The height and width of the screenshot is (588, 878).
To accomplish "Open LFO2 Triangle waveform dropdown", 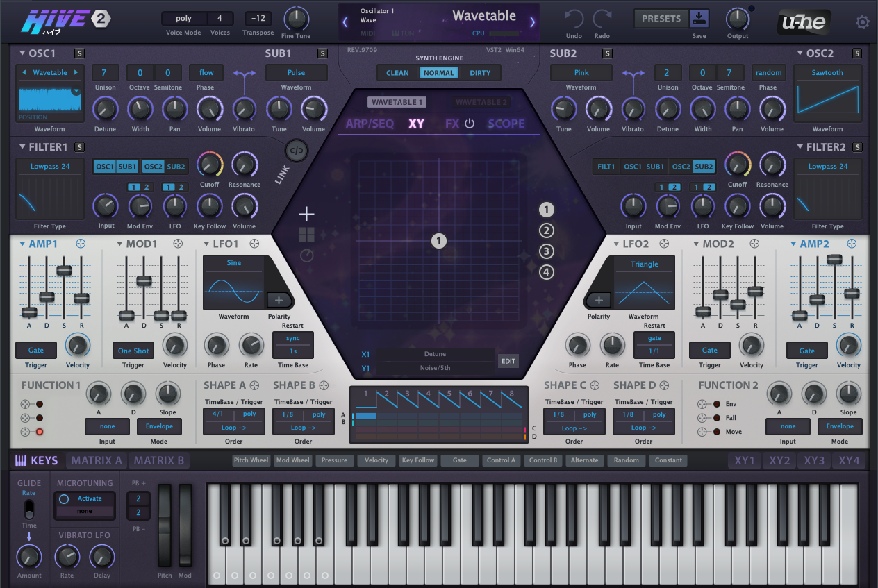I will (644, 264).
